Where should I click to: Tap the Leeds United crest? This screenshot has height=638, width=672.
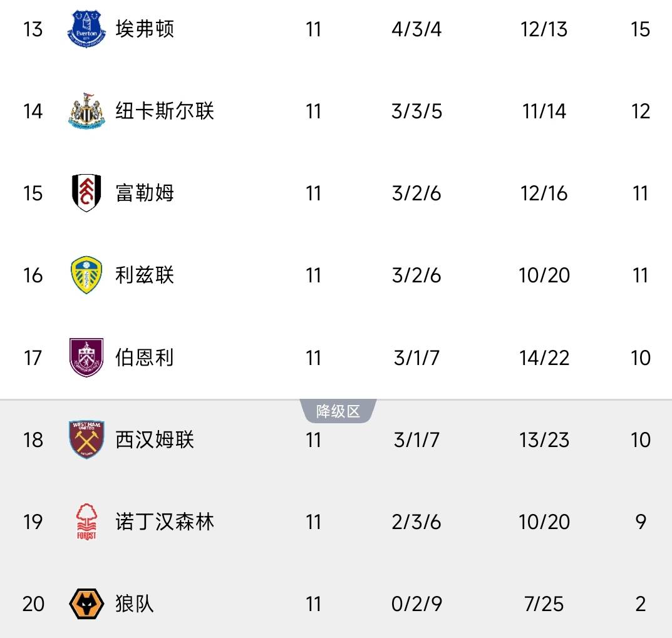(86, 275)
